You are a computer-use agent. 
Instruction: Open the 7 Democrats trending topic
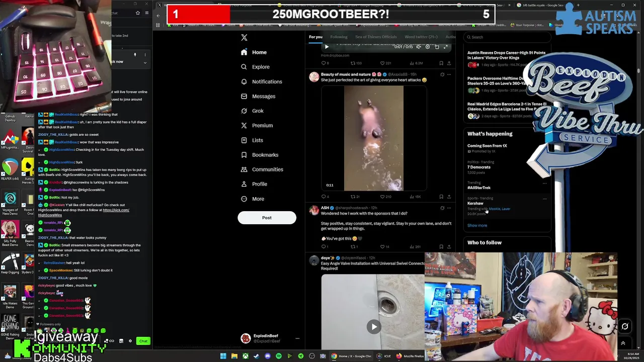coord(478,167)
